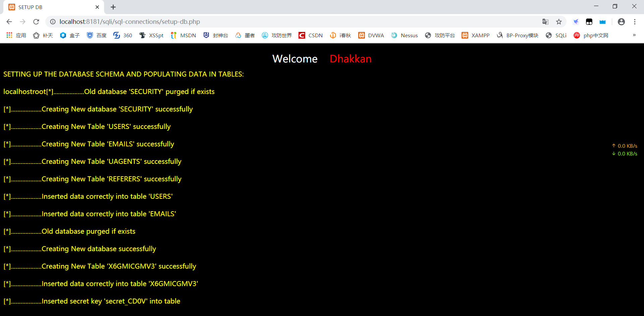644x316 pixels.
Task: Click the browser profile avatar icon
Action: [621, 21]
